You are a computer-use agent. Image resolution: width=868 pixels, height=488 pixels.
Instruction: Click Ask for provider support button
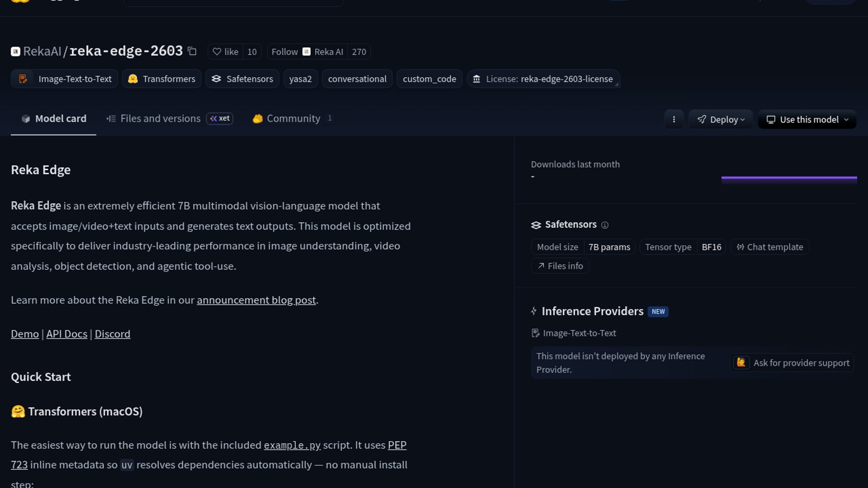pos(792,363)
